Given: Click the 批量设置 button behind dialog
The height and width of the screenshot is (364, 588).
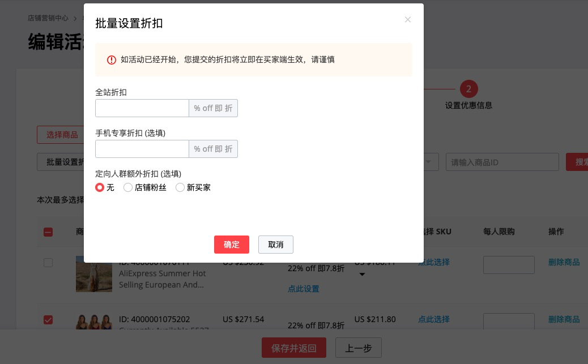Looking at the screenshot, I should (x=61, y=162).
